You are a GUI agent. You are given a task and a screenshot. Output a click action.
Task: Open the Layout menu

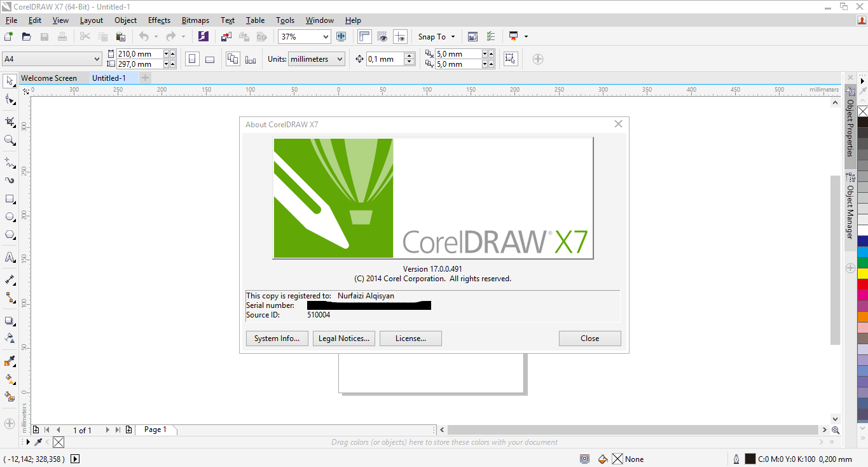[92, 20]
